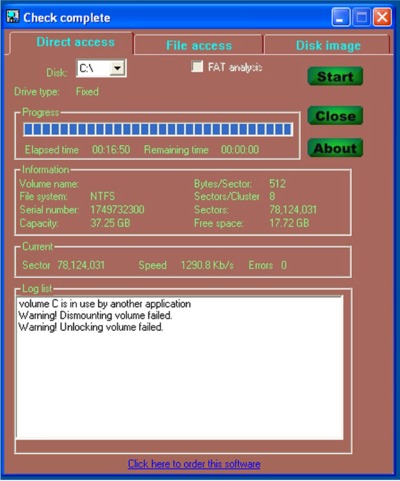The width and height of the screenshot is (400, 481).
Task: Click the Errors count value 0
Action: (284, 265)
